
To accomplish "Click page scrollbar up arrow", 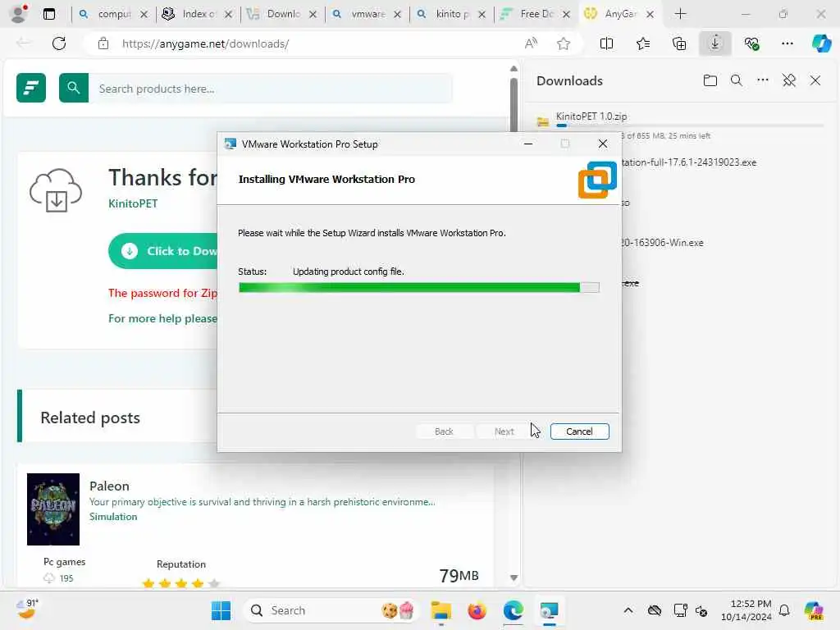I will pyautogui.click(x=514, y=69).
